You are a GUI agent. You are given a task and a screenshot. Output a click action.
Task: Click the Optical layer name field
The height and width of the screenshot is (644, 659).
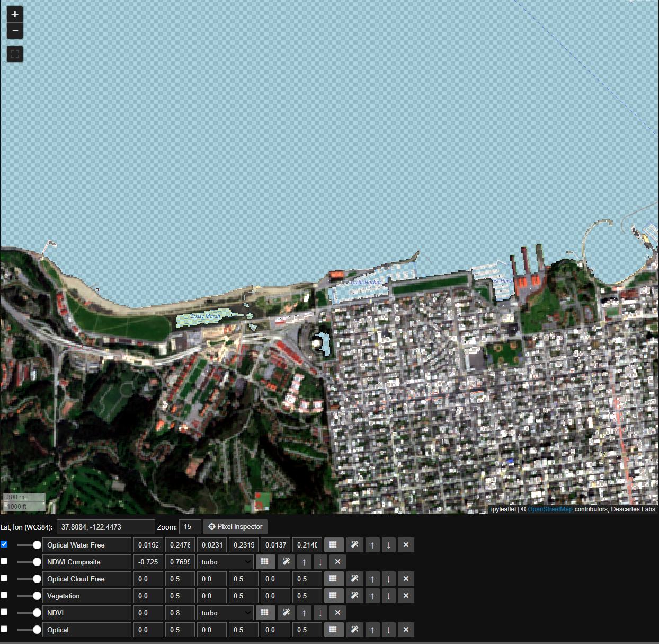[87, 630]
